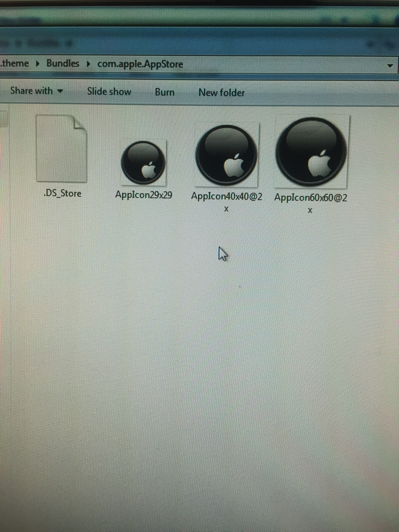
Task: Open the Share with dropdown menu
Action: point(36,91)
